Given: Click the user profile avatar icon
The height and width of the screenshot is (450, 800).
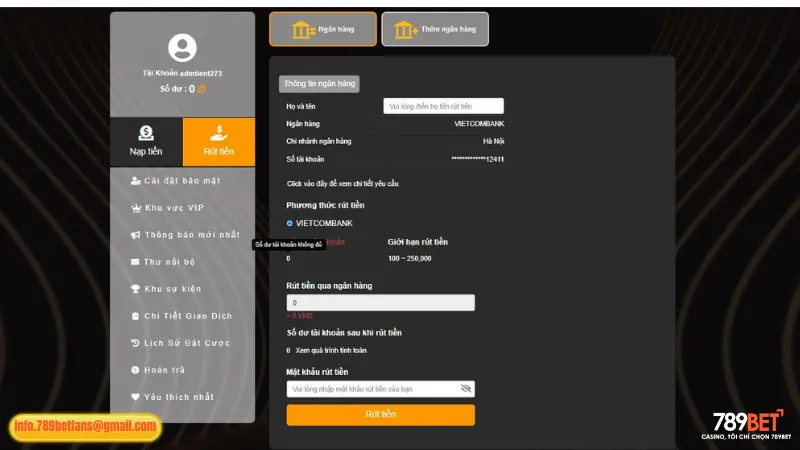Looking at the screenshot, I should point(182,47).
